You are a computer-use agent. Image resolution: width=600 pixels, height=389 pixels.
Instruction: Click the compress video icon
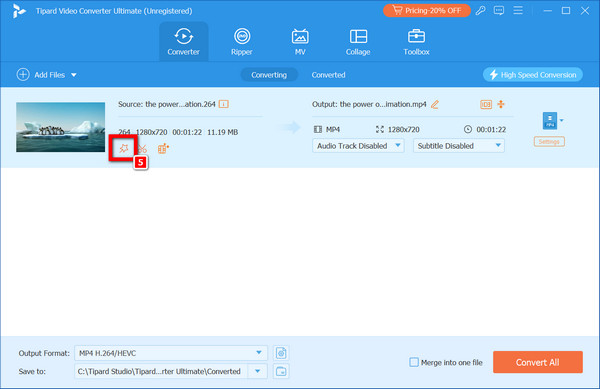tap(501, 104)
